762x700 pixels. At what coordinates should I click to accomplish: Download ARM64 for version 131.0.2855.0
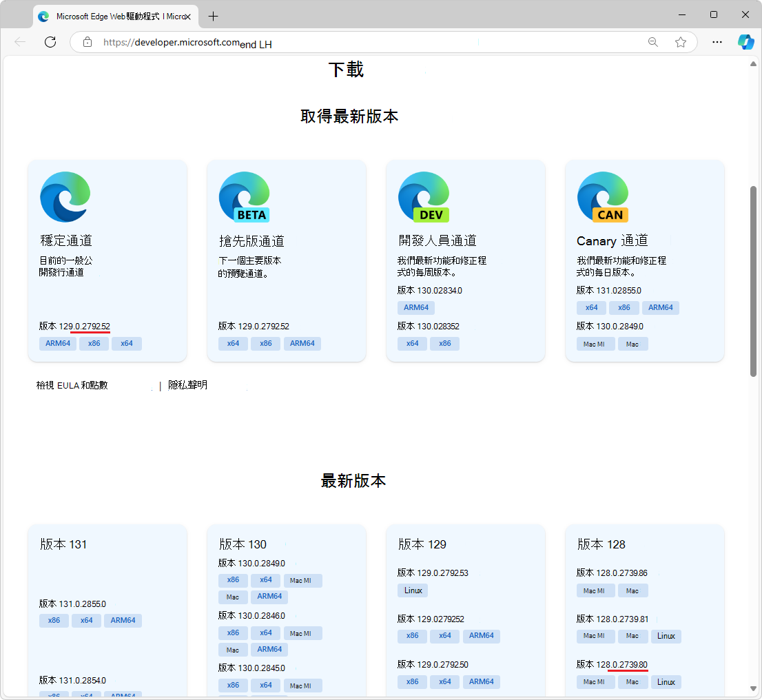123,621
